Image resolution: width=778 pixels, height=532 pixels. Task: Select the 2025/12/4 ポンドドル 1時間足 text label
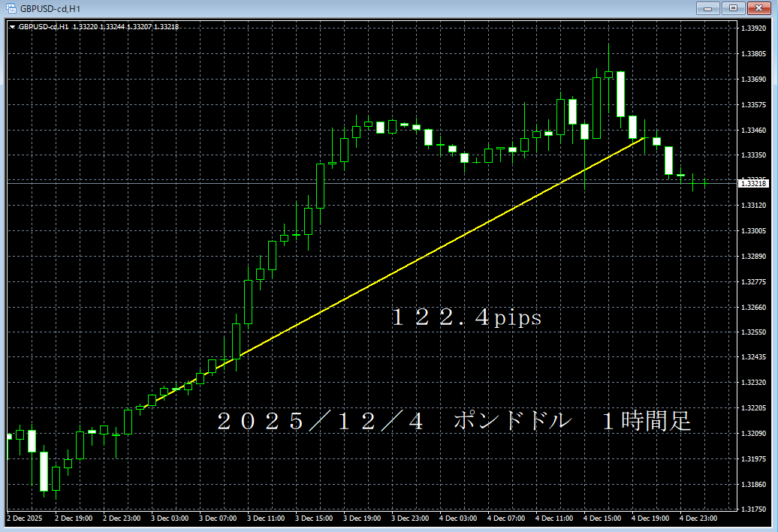[x=454, y=421]
